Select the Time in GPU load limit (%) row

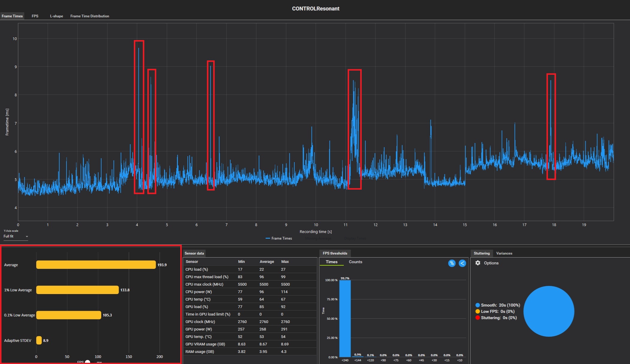(250, 314)
